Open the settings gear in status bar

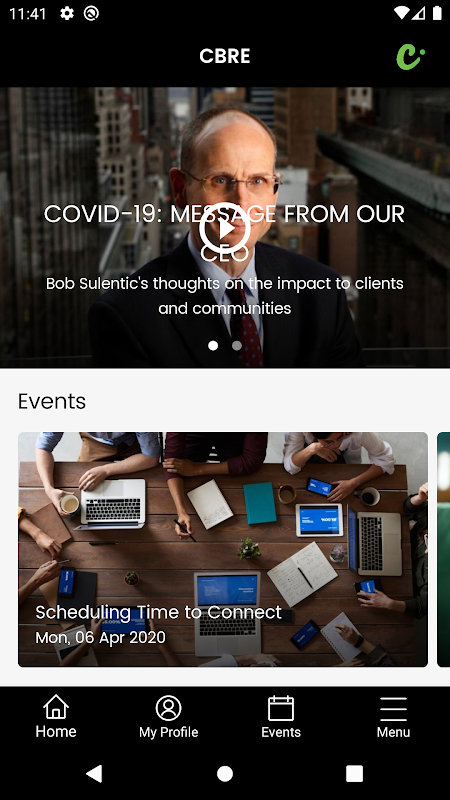click(67, 13)
